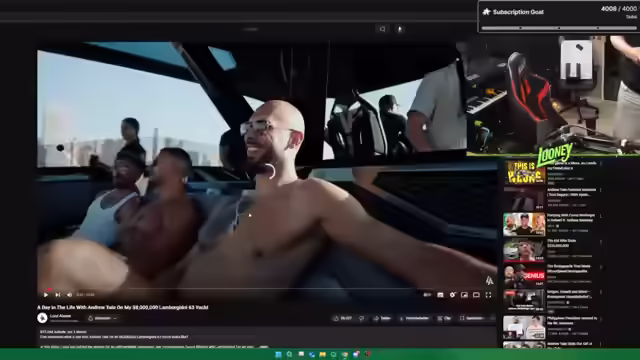Open the options menu for 'THIS IS WRONG' video

(x=601, y=164)
